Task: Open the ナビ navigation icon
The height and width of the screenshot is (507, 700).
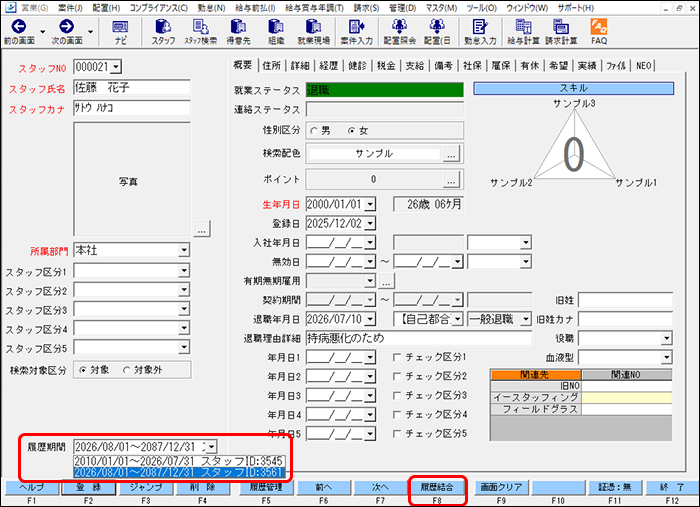Action: click(120, 27)
